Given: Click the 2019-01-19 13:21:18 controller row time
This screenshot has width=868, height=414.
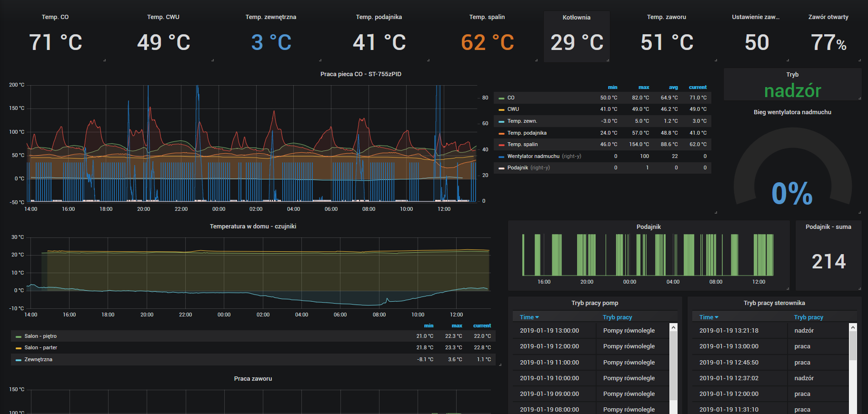Looking at the screenshot, I should pos(729,331).
